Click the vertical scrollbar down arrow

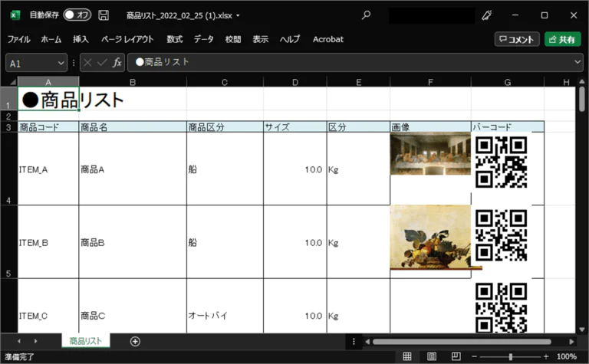[582, 330]
